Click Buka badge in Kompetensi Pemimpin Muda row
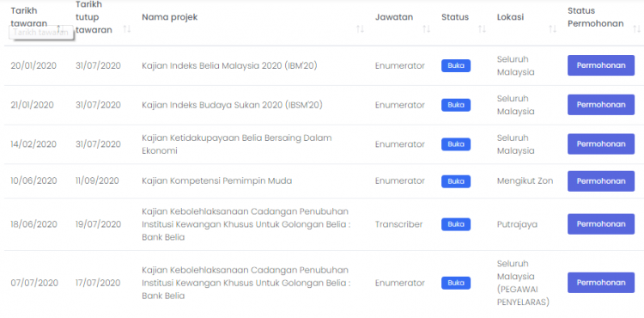Screen dimensions: 644x318 point(456,181)
